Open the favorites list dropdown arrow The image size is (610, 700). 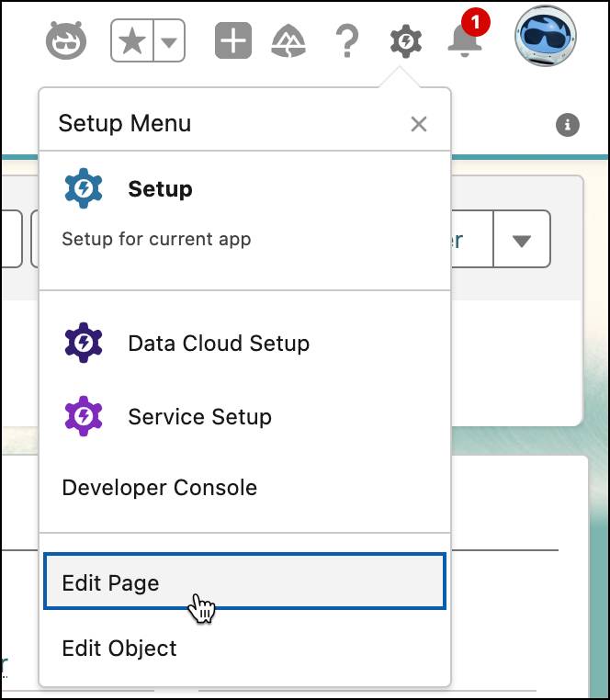tap(169, 40)
